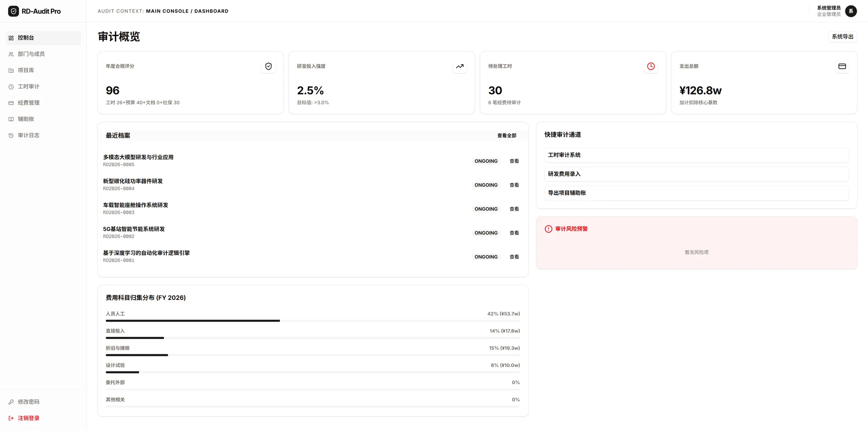This screenshot has height=431, width=868.
Task: Click the red alert icon beside 审计风险预警
Action: (x=548, y=229)
